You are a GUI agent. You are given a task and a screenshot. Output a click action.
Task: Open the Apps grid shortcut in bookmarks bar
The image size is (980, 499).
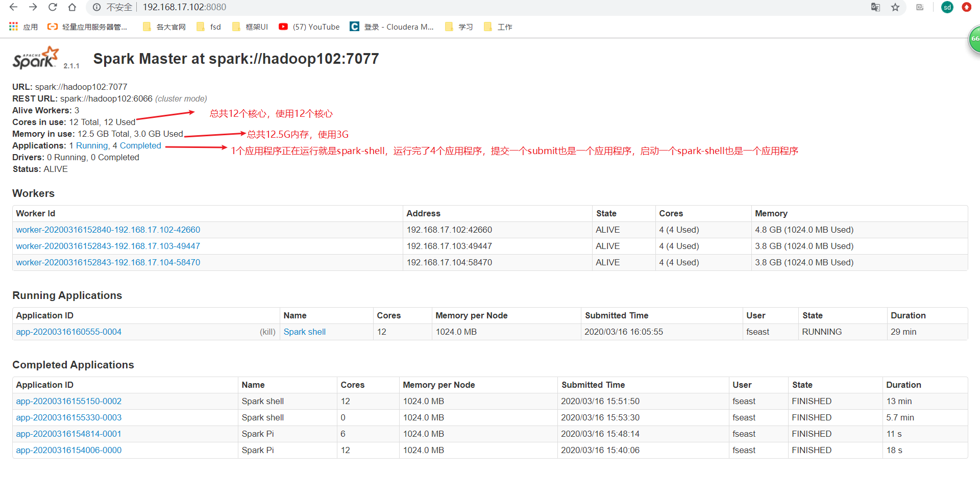click(x=23, y=27)
